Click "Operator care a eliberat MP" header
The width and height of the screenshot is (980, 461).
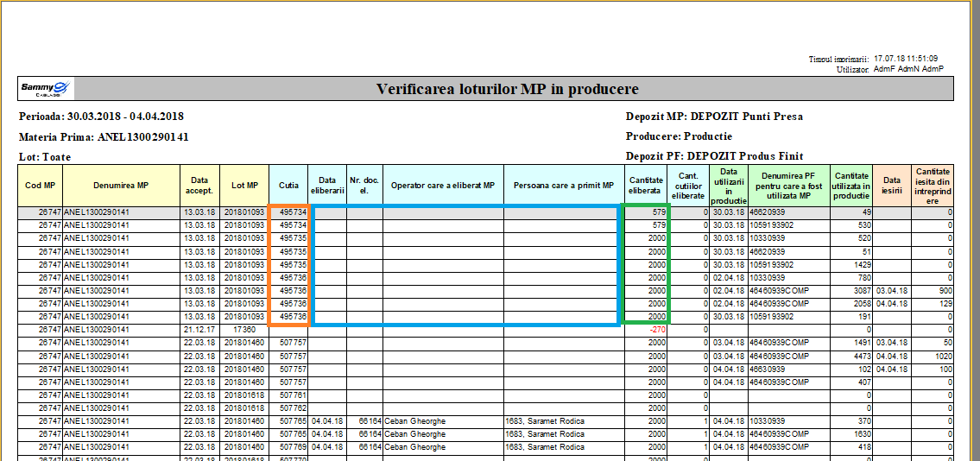pyautogui.click(x=444, y=186)
